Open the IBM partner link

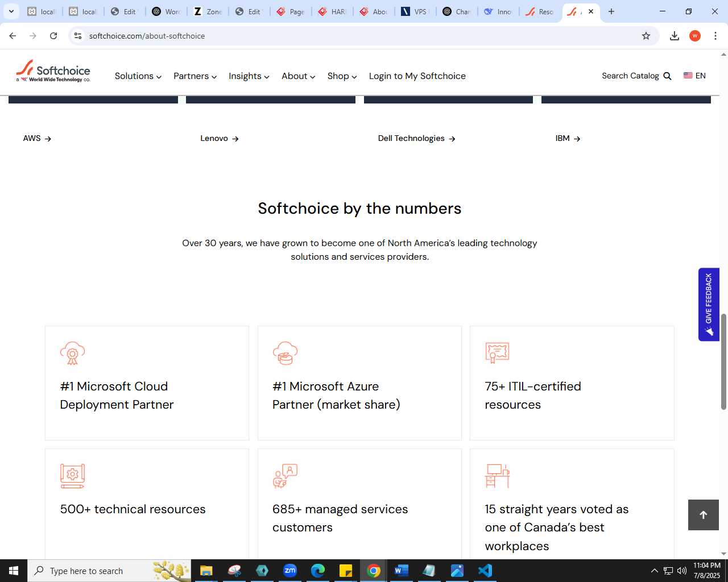(568, 138)
